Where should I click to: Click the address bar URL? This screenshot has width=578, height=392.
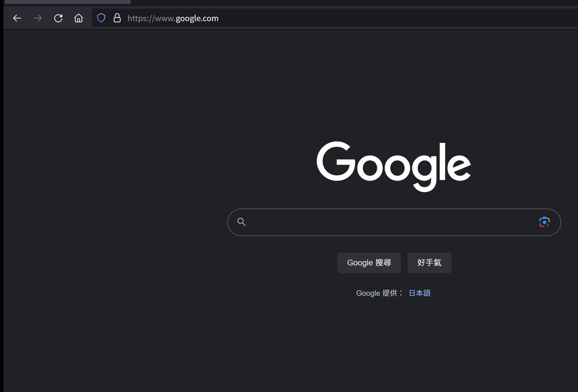click(173, 18)
